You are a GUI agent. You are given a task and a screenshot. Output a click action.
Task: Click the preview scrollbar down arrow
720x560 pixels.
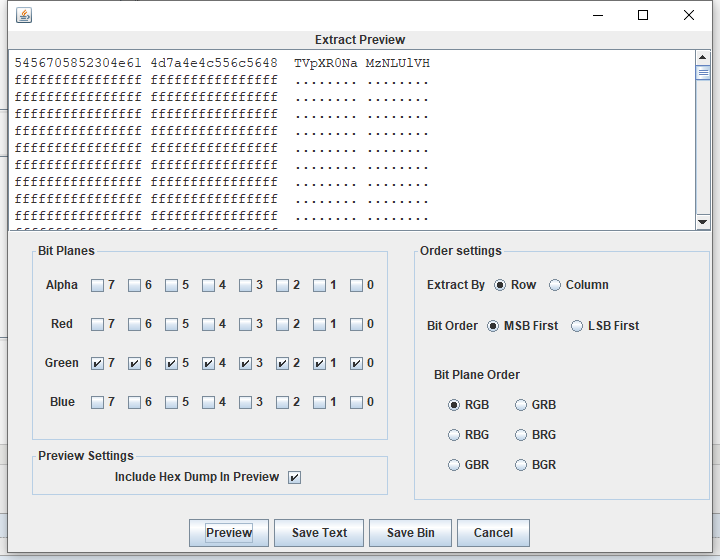point(703,222)
